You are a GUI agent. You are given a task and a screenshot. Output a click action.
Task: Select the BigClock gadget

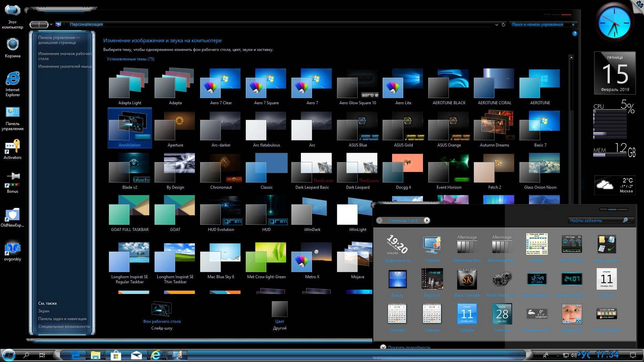(432, 279)
